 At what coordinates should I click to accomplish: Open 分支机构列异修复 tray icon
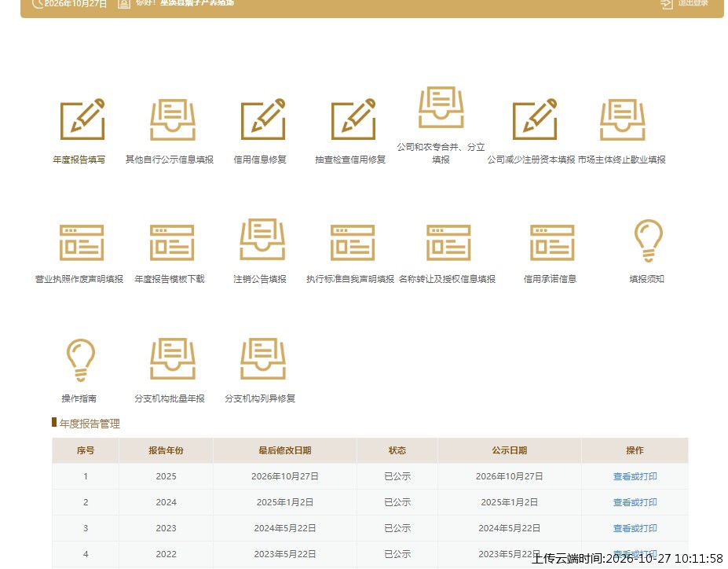263,358
